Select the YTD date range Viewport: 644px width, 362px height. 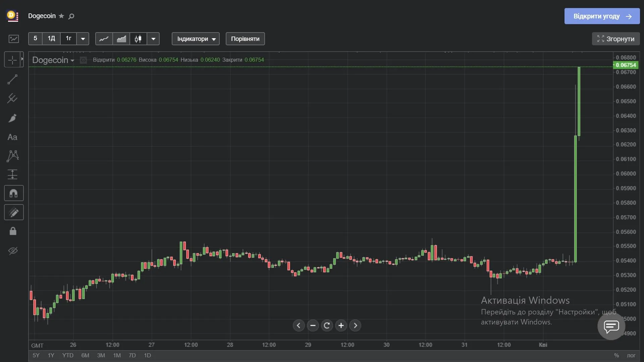(x=68, y=355)
